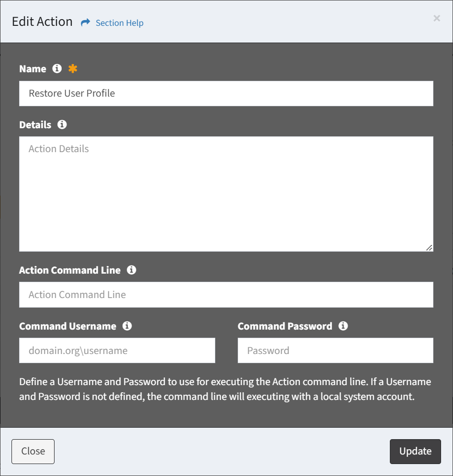This screenshot has height=476, width=453.
Task: Focus the Action Details text area
Action: pyautogui.click(x=226, y=194)
